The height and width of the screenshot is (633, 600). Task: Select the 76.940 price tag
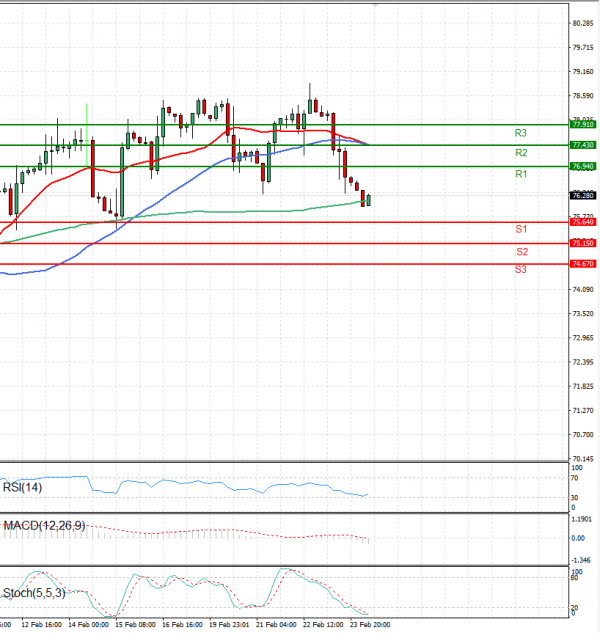click(583, 166)
